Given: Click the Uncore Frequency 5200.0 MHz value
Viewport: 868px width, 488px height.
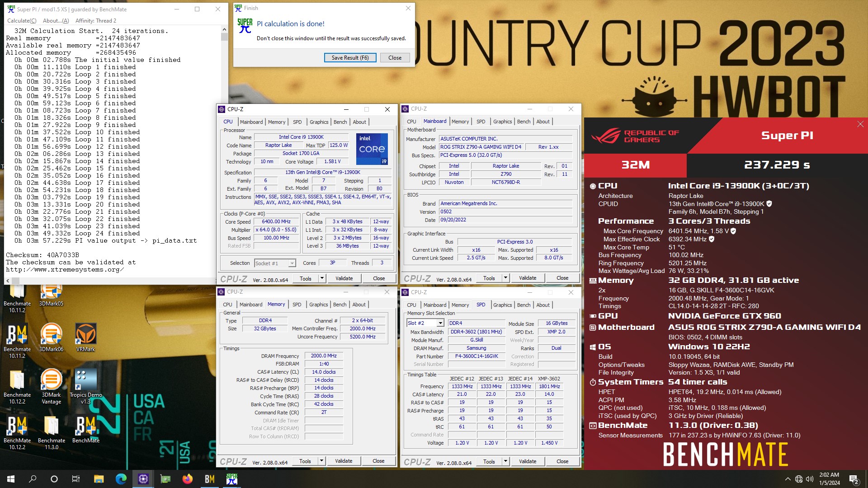Looking at the screenshot, I should click(363, 337).
